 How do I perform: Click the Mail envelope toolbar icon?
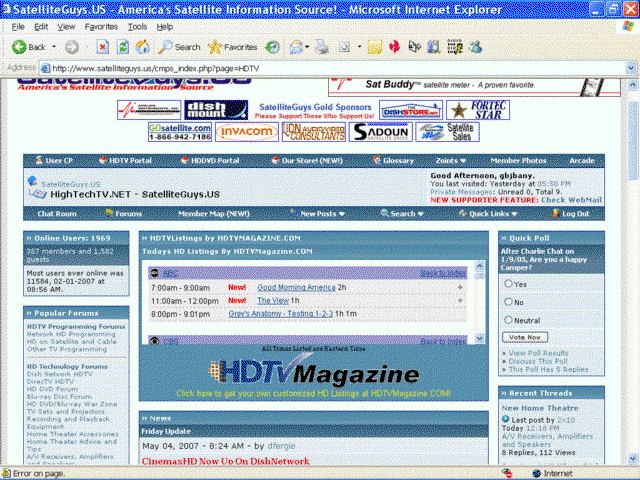tap(296, 47)
